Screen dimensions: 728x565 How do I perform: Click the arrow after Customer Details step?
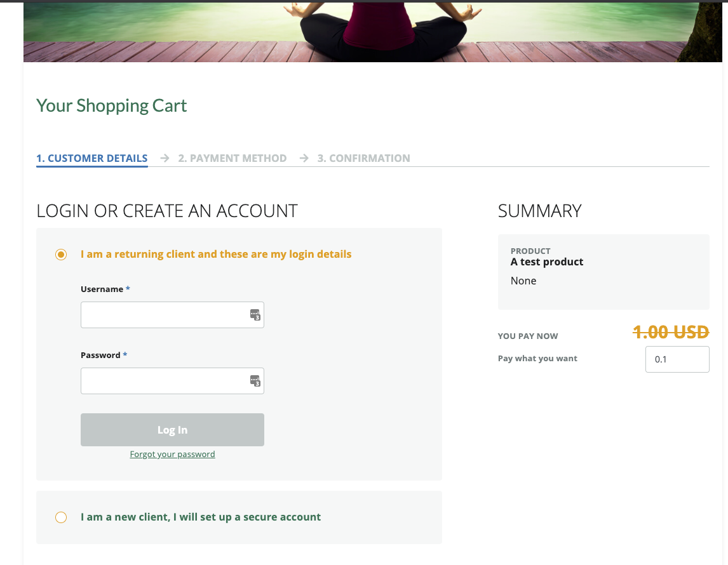click(165, 158)
